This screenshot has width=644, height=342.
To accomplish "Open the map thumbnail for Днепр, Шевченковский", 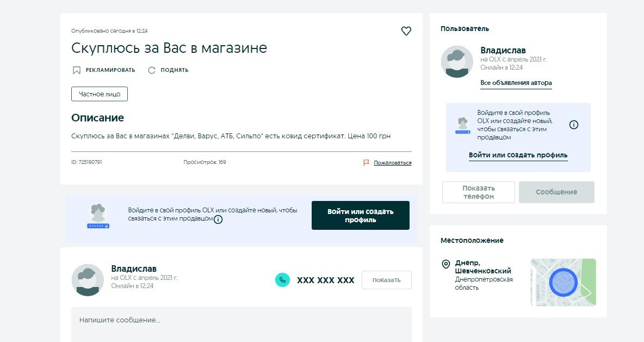I will point(563,282).
